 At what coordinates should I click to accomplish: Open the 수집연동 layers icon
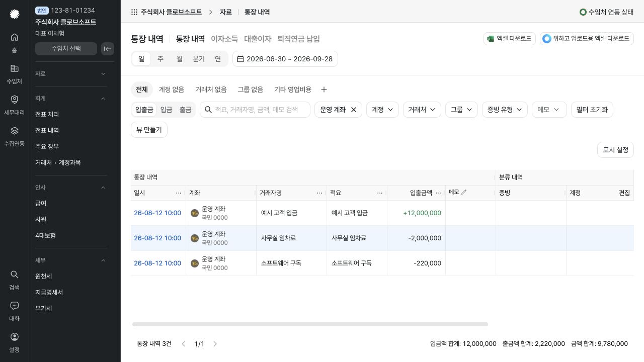14,136
